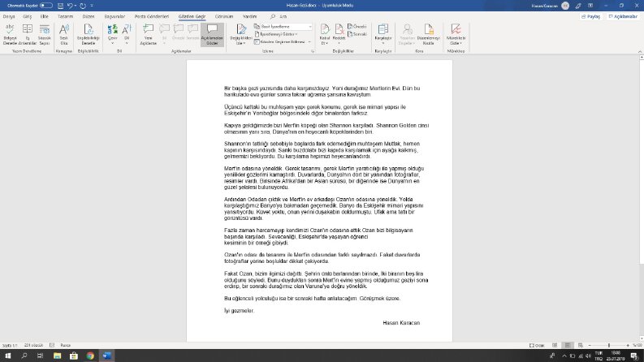Switch to the Yardım tab
644x362 pixels.
pyautogui.click(x=249, y=16)
